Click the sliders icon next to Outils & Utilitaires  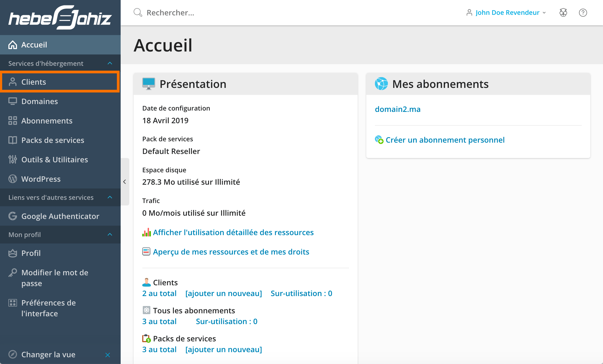13,160
